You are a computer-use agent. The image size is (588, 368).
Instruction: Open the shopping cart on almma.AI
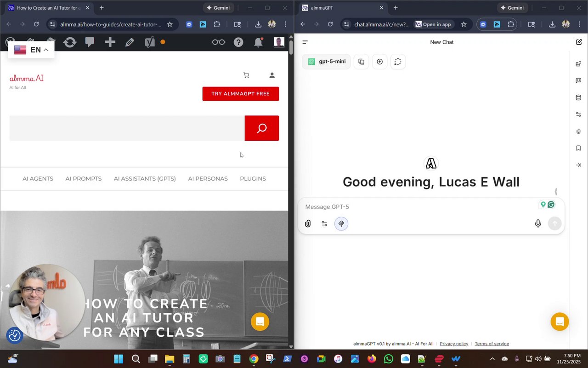tap(246, 75)
